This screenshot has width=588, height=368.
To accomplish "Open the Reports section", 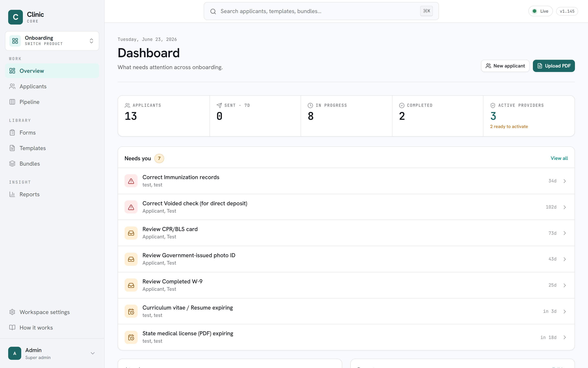I will (52, 194).
